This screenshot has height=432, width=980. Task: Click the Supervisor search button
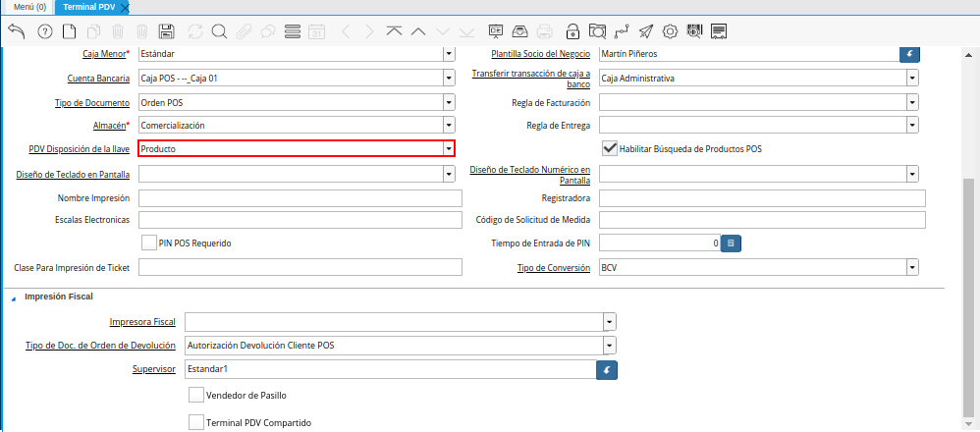(x=607, y=369)
